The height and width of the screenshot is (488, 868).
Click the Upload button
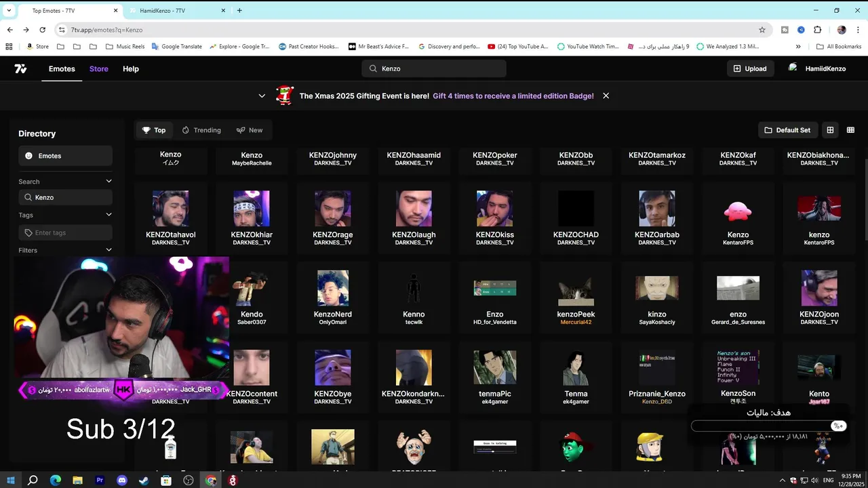tap(750, 68)
